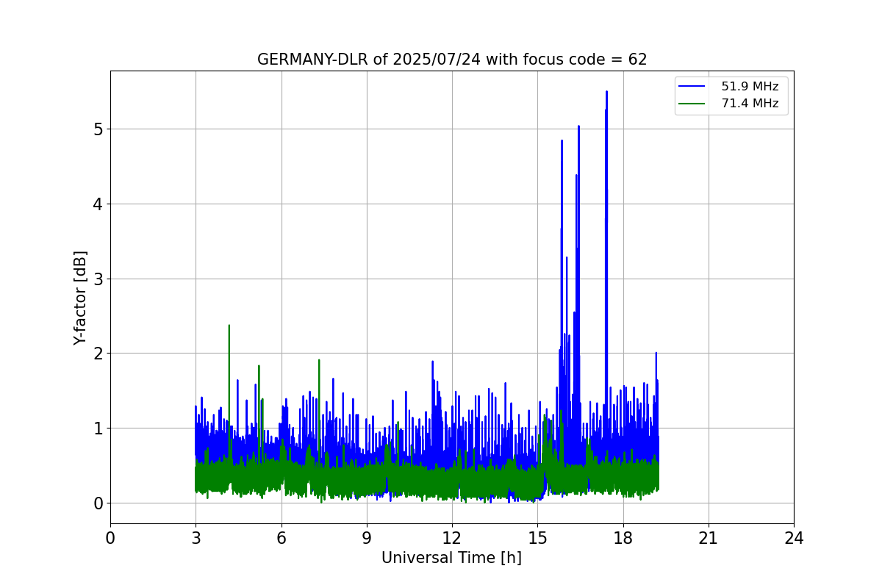Screen dimensions: 882x588
Task: Click y-axis tick label 4
Action: tap(98, 204)
